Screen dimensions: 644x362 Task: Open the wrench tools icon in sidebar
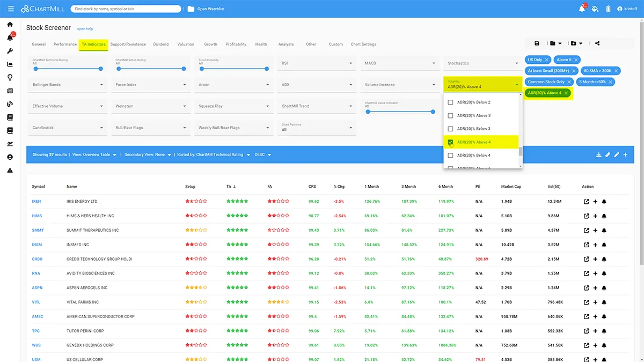[x=10, y=51]
